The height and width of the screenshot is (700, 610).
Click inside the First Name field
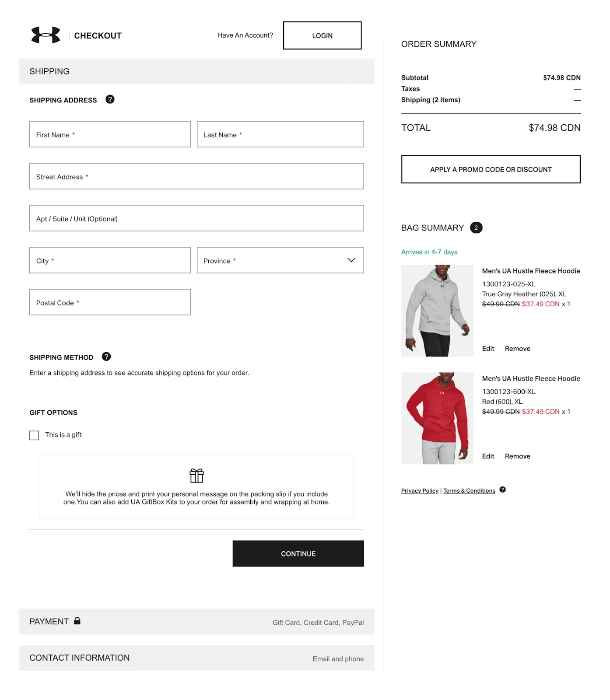tap(109, 134)
